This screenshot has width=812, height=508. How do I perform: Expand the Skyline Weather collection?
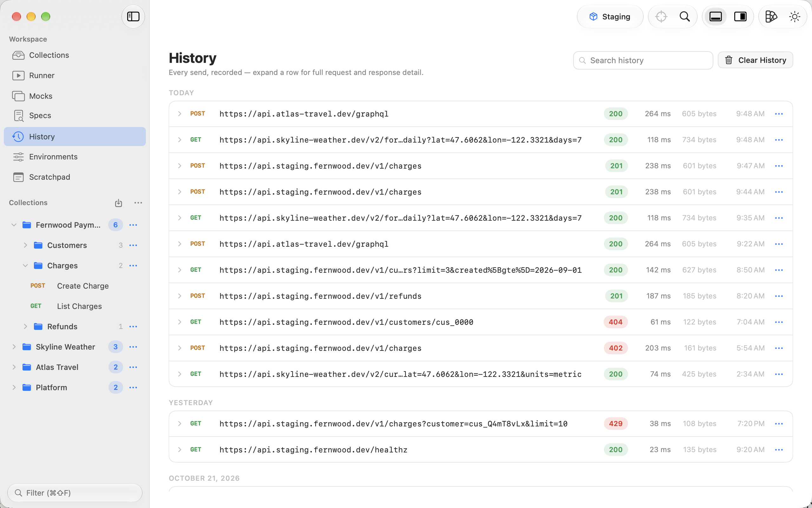point(14,347)
